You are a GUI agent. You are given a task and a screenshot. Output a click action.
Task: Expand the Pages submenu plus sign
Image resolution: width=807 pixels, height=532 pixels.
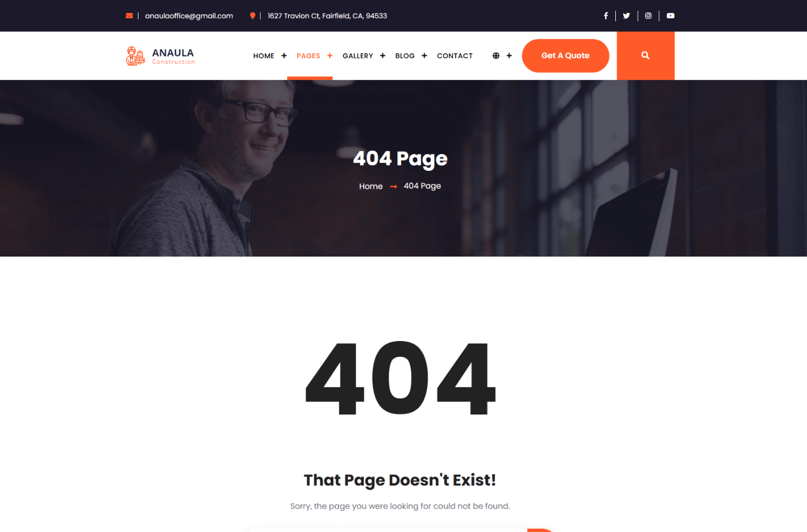[330, 55]
